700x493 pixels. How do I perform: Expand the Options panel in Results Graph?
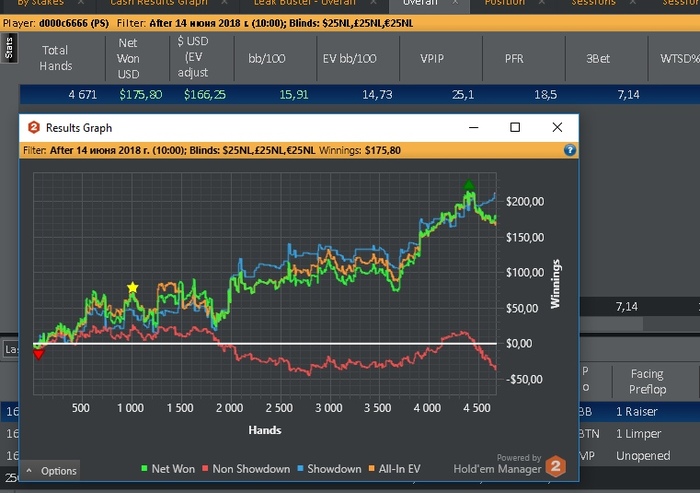click(x=51, y=471)
